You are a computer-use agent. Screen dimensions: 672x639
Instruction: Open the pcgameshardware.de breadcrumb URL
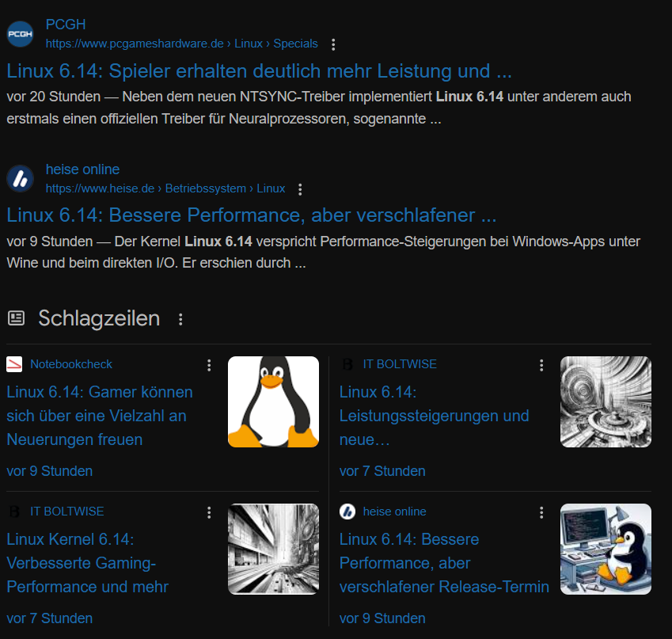click(x=182, y=44)
